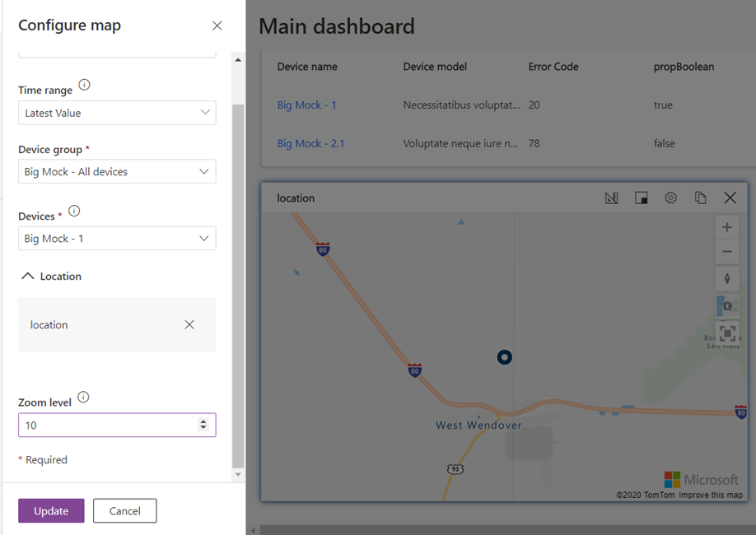Click the configure panel vertical scrollbar thumb
The width and height of the screenshot is (756, 535).
238,286
